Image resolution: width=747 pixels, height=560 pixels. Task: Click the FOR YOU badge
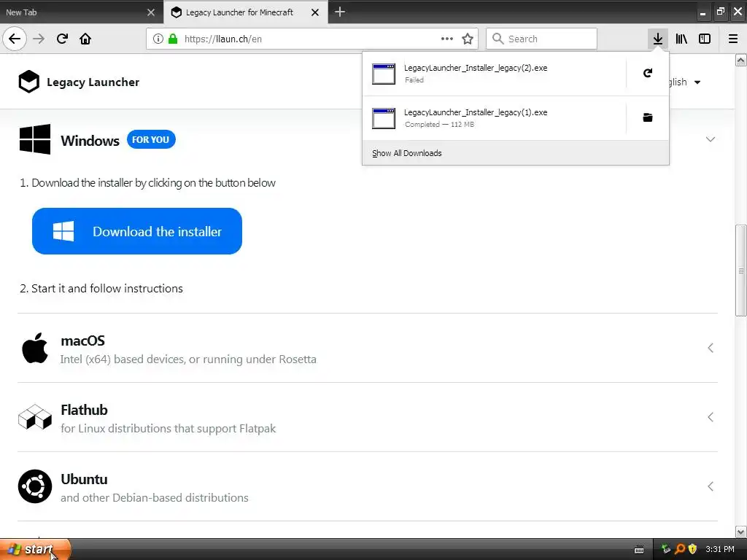tap(151, 139)
